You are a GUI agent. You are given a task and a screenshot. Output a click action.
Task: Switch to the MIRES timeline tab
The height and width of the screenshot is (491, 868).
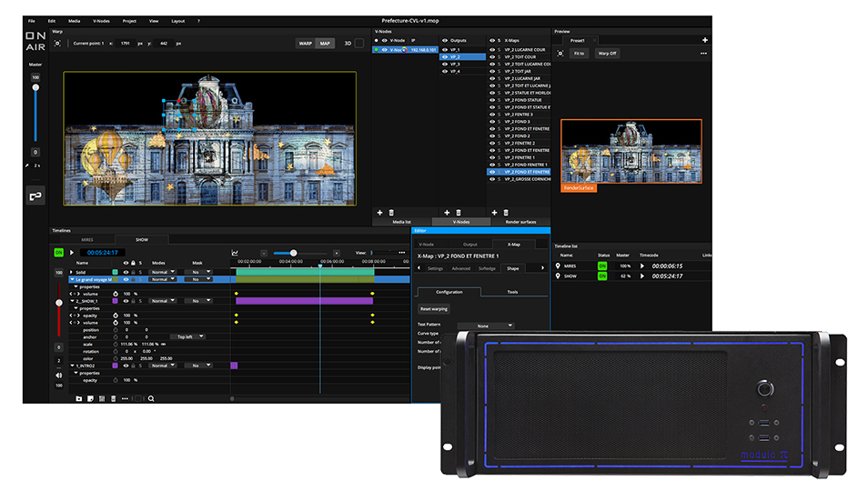pyautogui.click(x=87, y=240)
